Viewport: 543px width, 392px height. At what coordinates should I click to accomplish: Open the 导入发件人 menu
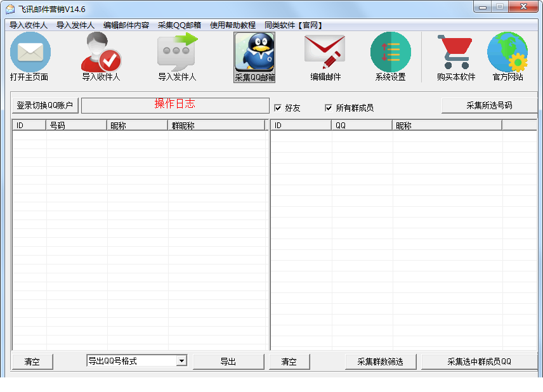tap(75, 25)
